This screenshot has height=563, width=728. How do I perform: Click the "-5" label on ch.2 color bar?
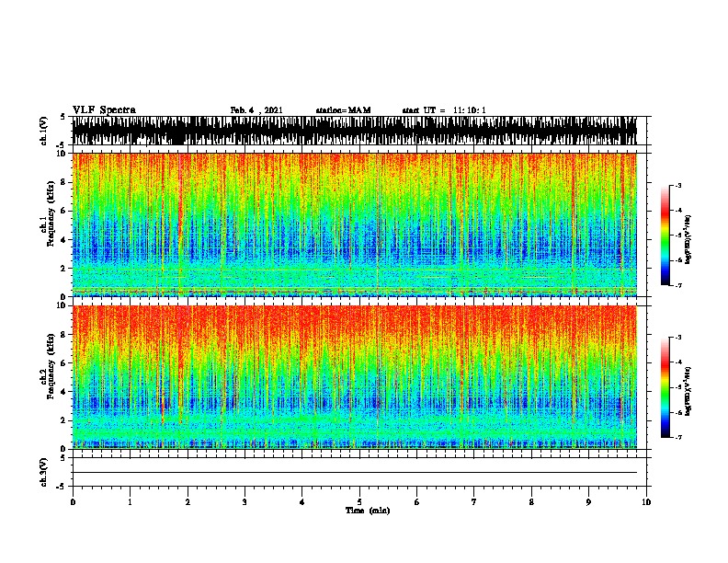[678, 387]
